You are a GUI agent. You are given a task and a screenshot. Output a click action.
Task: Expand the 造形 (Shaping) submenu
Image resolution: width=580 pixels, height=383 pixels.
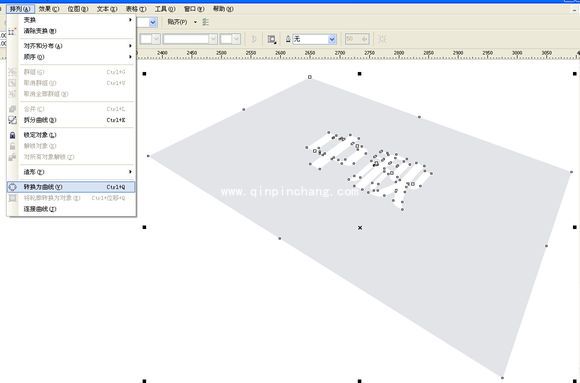(x=71, y=172)
